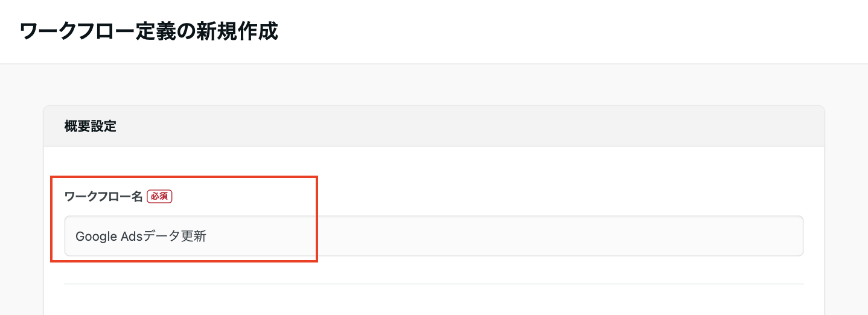The height and width of the screenshot is (315, 868).
Task: Click blank space right of 必須 badge
Action: pos(483,196)
